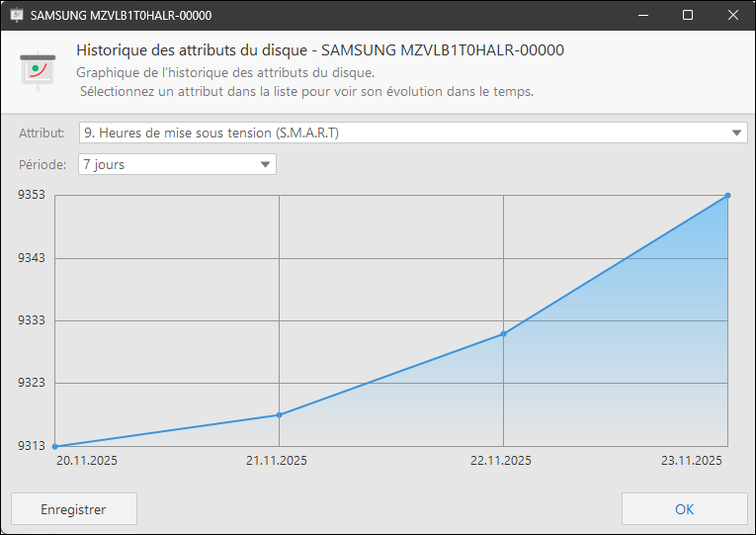Click the "Attribut:" label
Screen dimensions: 756x535
pos(42,133)
